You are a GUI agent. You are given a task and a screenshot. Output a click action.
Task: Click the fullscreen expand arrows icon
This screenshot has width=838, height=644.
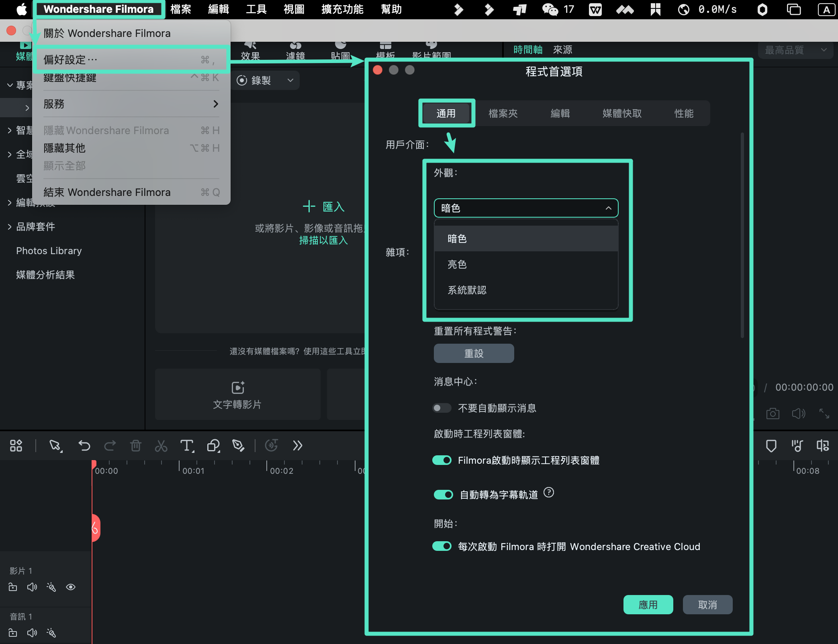[824, 414]
